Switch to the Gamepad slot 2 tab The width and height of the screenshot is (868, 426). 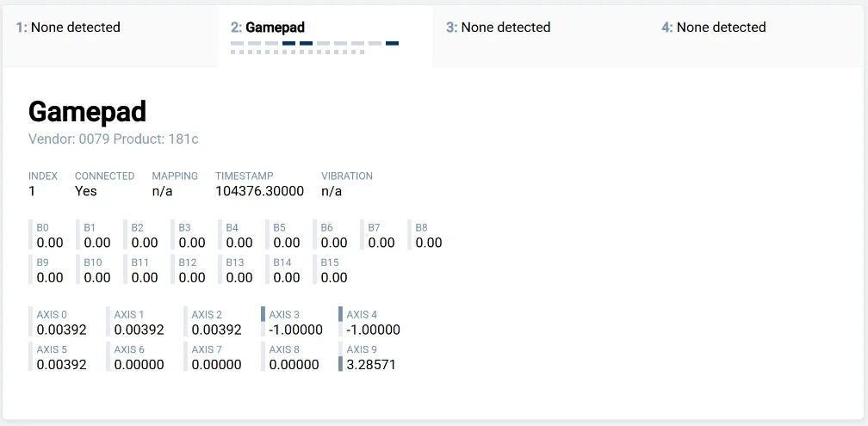(325, 36)
